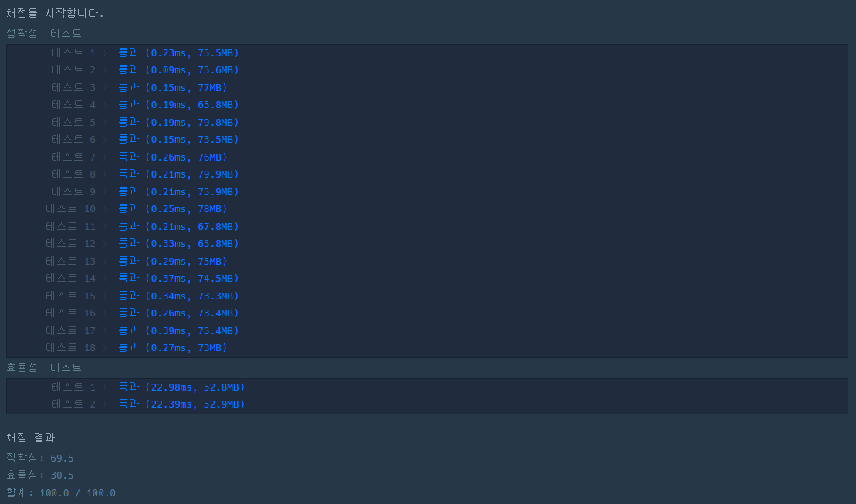This screenshot has width=856, height=504.
Task: Click the '테스트 14' label in accuracy list
Action: pos(70,278)
